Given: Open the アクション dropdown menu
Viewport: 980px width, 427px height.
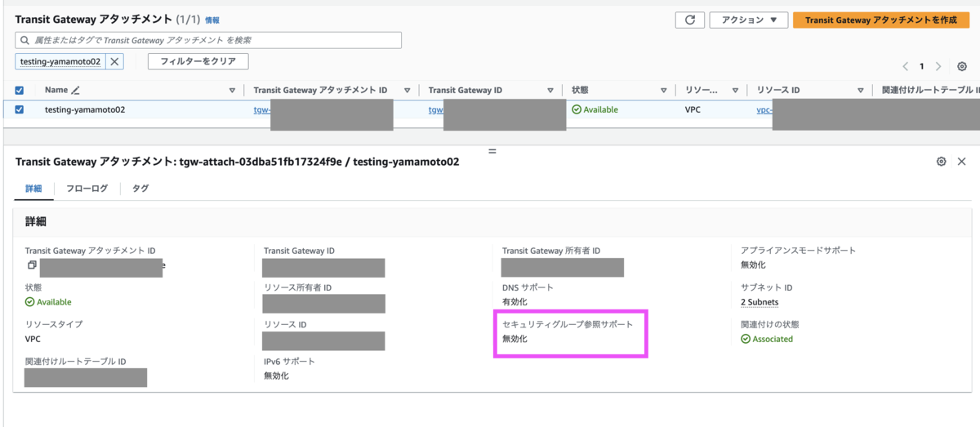Looking at the screenshot, I should coord(749,20).
